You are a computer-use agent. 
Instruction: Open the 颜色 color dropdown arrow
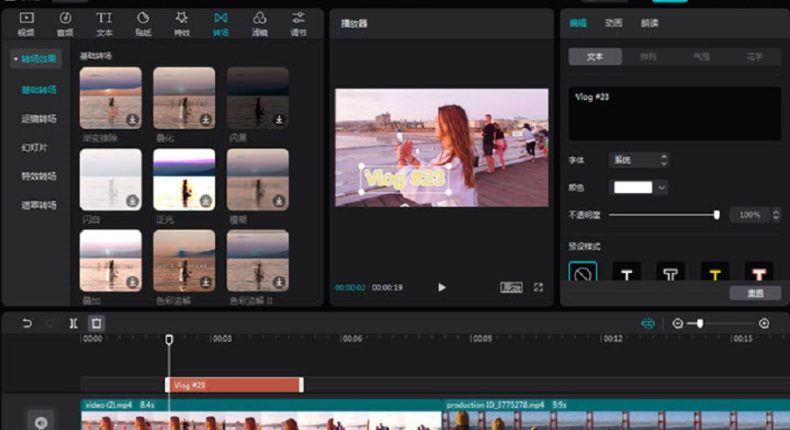pyautogui.click(x=662, y=188)
